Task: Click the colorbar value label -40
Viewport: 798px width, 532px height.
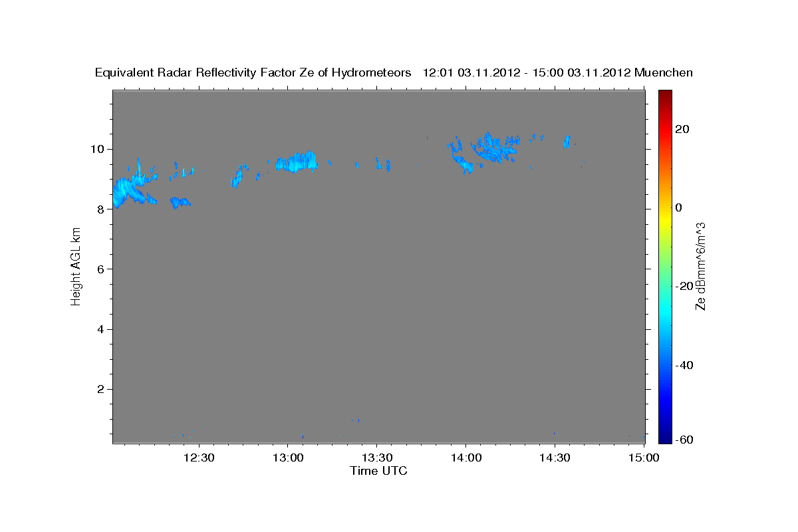Action: [x=684, y=364]
